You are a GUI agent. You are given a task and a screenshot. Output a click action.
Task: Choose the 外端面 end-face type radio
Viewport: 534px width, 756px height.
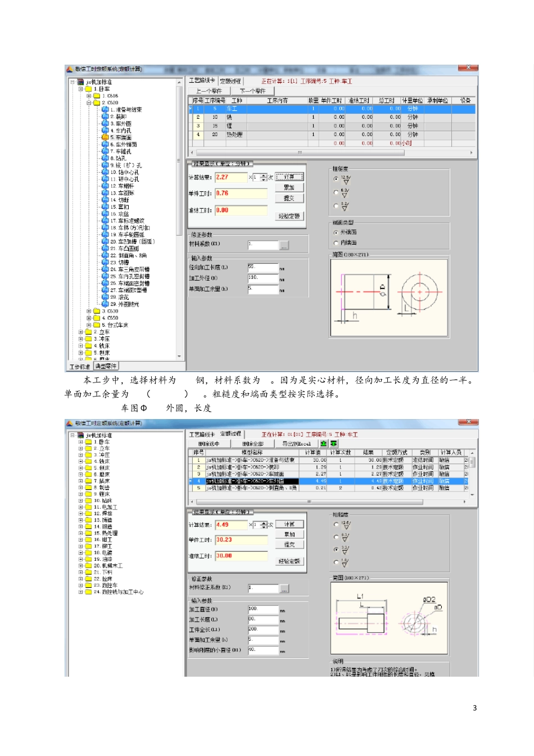click(336, 232)
